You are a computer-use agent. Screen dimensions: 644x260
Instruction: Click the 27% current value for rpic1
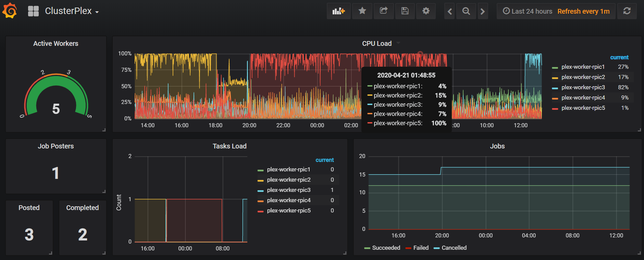point(623,67)
